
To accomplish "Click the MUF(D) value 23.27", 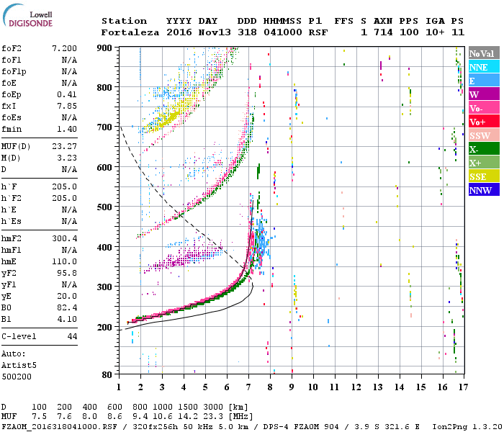I will click(x=64, y=147).
